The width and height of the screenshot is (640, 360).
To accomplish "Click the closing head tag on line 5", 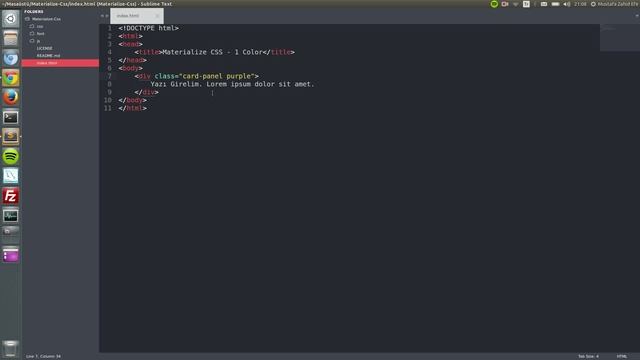I will pos(133,60).
